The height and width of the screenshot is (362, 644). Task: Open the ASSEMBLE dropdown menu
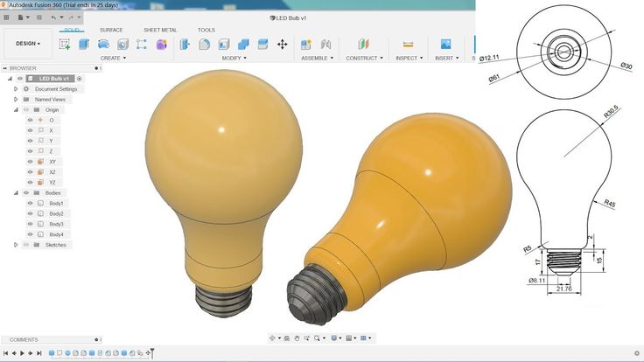(317, 59)
